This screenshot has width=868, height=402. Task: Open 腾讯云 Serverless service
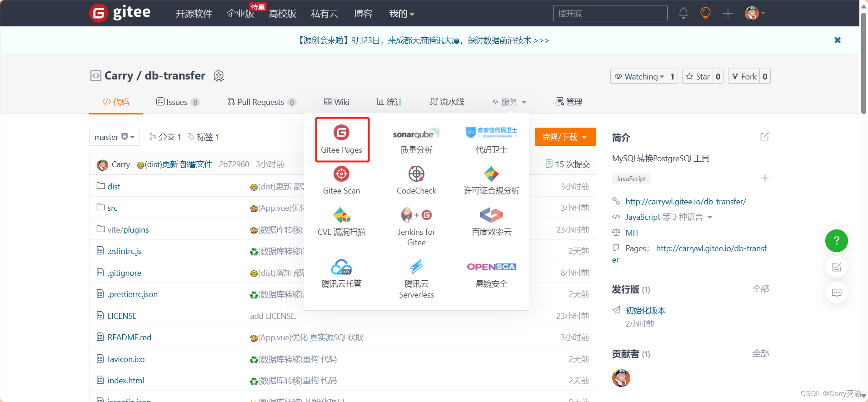[416, 278]
